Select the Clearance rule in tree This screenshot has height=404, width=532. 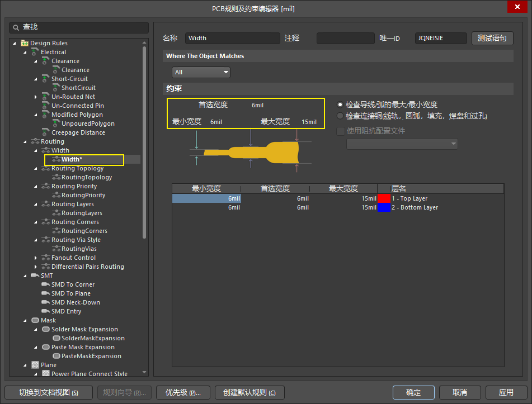pos(75,70)
